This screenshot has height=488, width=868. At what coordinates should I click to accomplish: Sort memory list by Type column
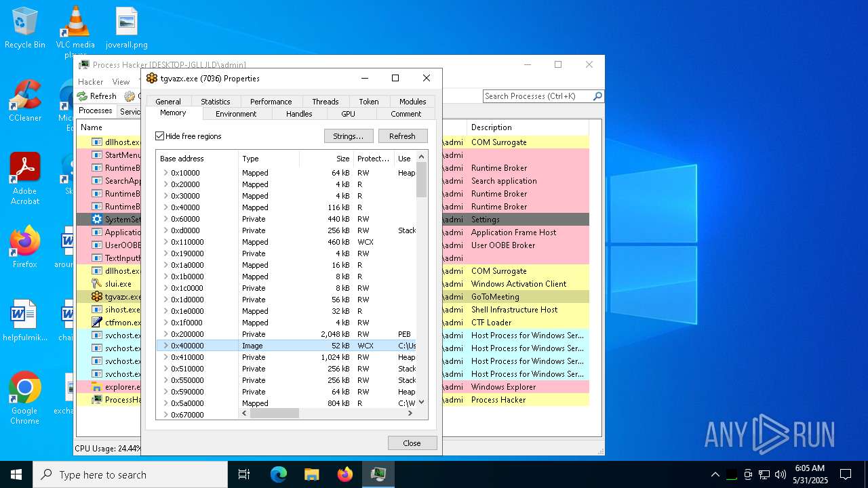click(269, 159)
